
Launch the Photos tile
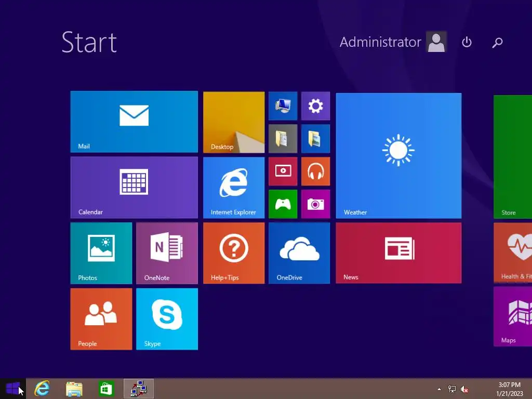[101, 253]
